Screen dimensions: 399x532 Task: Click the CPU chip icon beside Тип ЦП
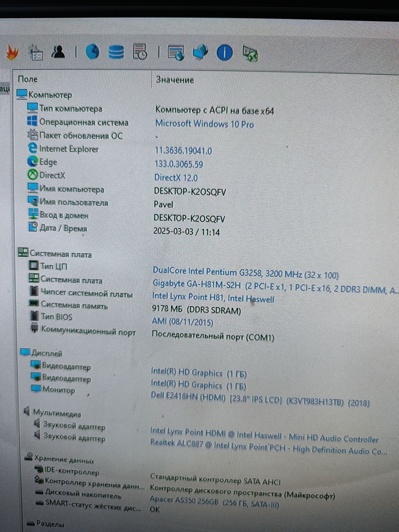[34, 265]
